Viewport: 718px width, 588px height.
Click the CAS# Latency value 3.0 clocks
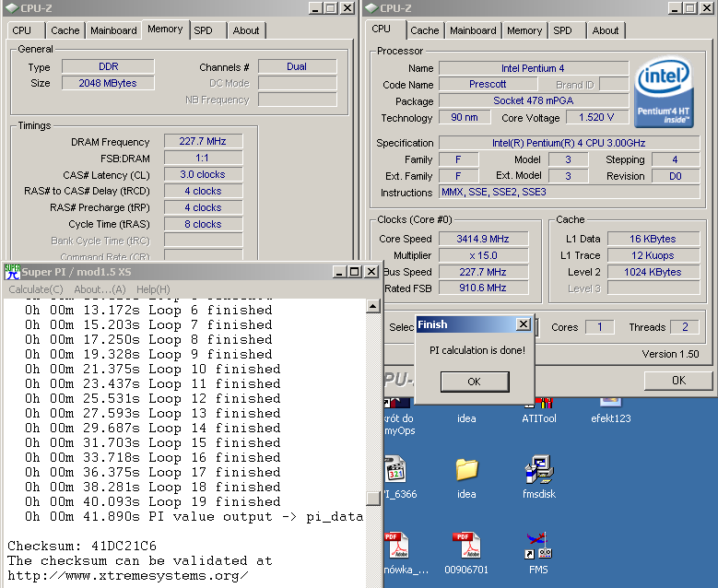pos(203,174)
